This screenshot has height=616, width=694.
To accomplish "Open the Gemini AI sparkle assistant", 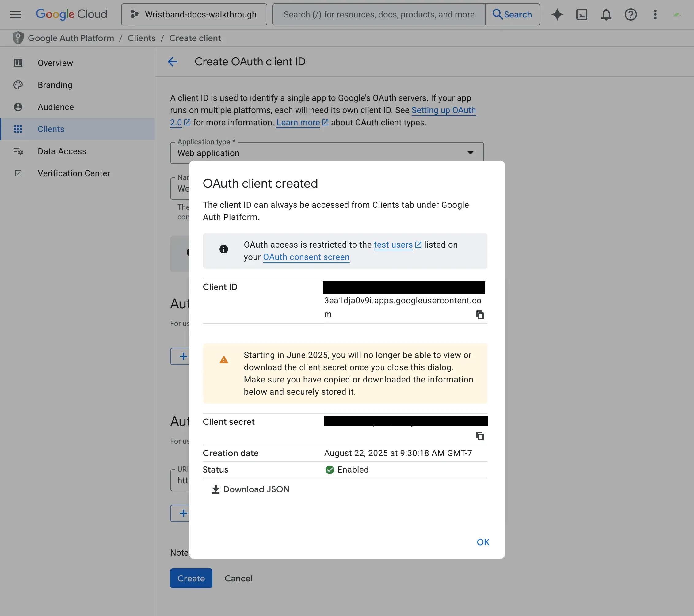I will 557,14.
